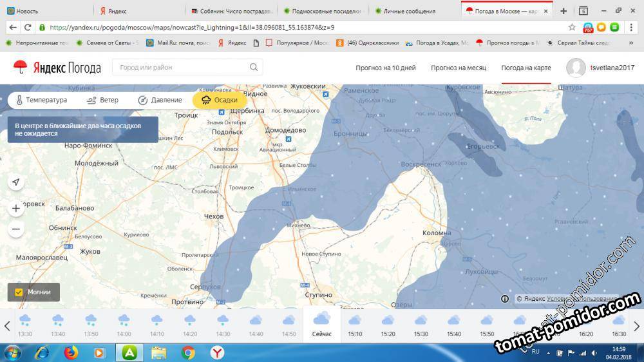
Task: Switch map layer to Давление
Action: click(160, 100)
